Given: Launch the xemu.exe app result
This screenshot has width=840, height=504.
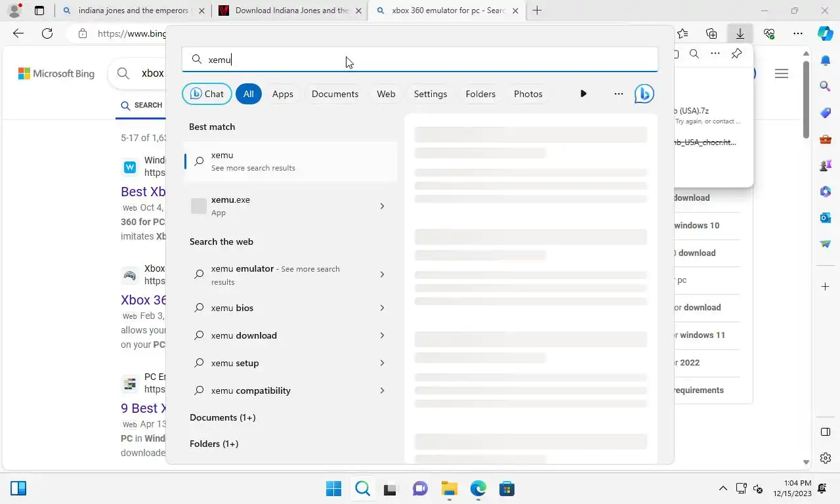Looking at the screenshot, I should 279,206.
